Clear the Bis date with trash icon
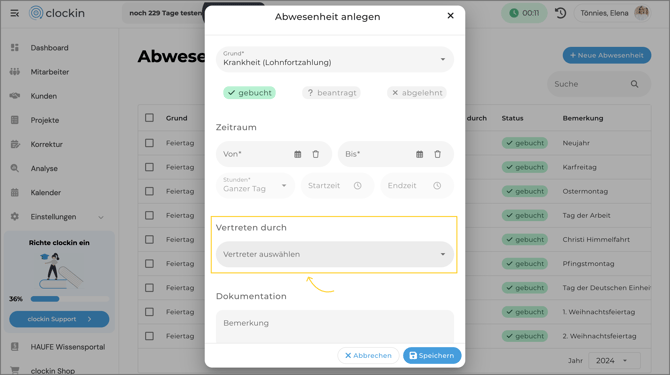This screenshot has width=670, height=375. [x=438, y=154]
